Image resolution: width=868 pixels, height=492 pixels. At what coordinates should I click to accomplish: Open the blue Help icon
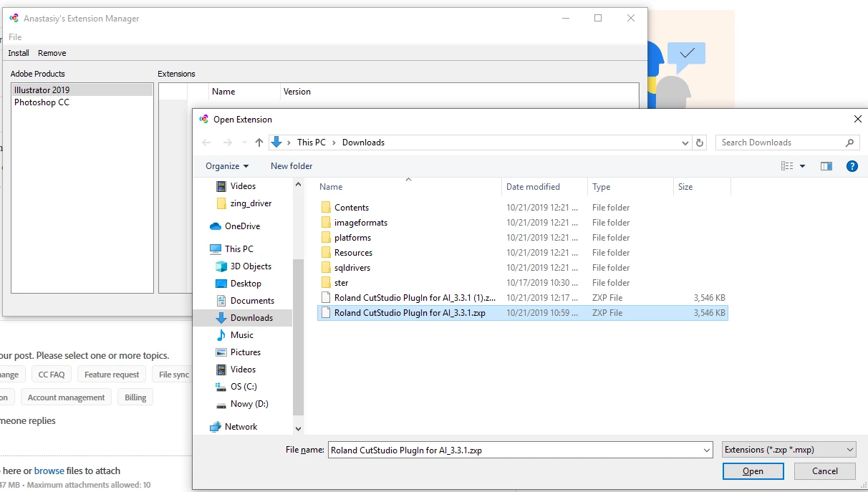852,166
